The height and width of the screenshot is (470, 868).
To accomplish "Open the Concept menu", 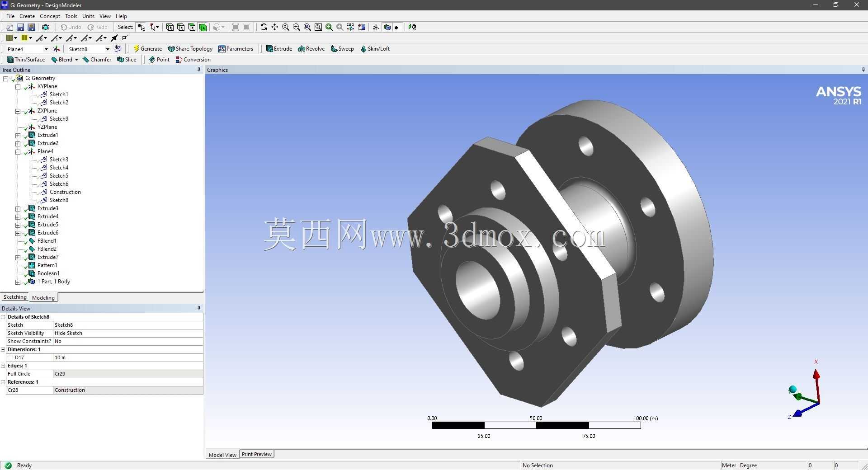I will (50, 16).
